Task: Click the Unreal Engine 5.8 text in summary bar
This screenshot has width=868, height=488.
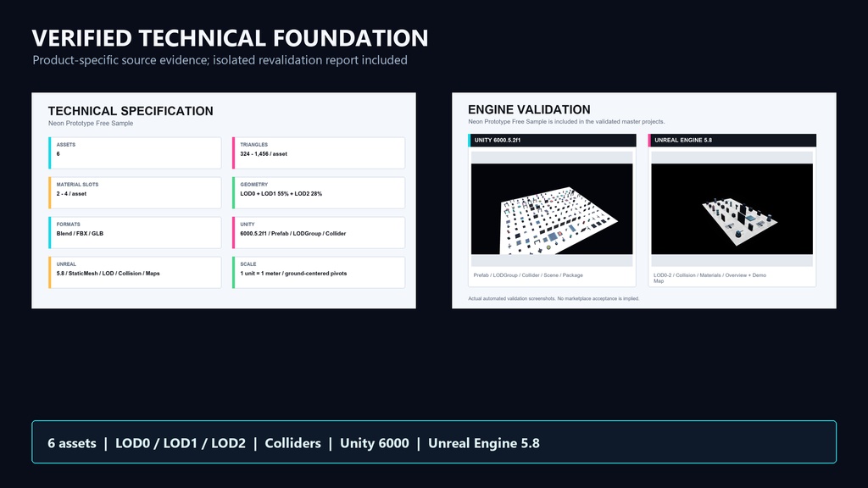Action: [484, 443]
